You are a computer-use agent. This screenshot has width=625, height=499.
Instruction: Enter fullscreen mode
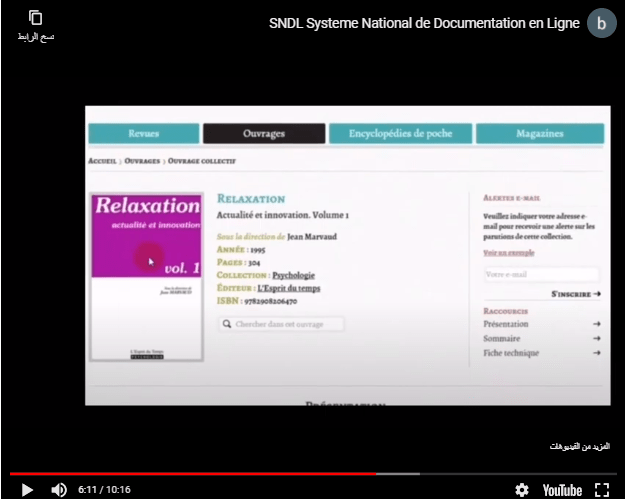602,489
